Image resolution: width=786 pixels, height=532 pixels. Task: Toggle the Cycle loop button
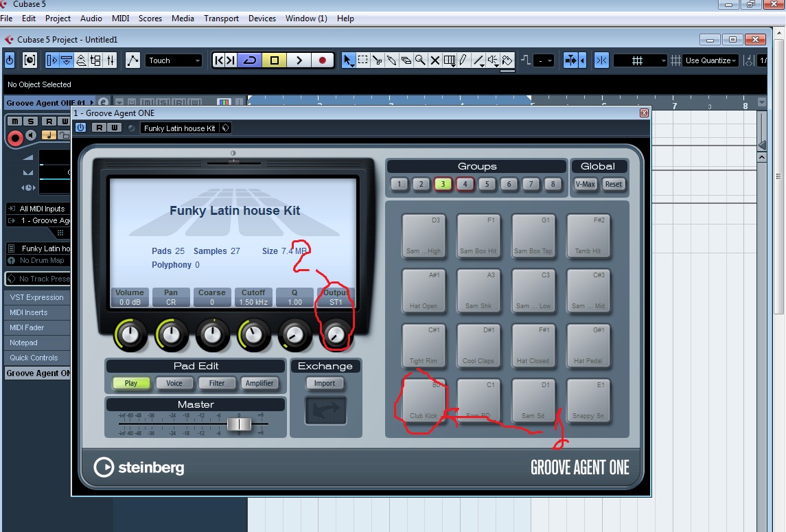(x=250, y=60)
